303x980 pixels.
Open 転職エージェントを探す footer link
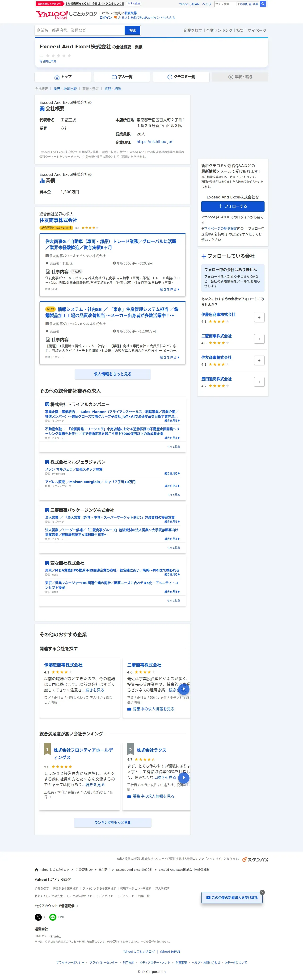coord(135,889)
